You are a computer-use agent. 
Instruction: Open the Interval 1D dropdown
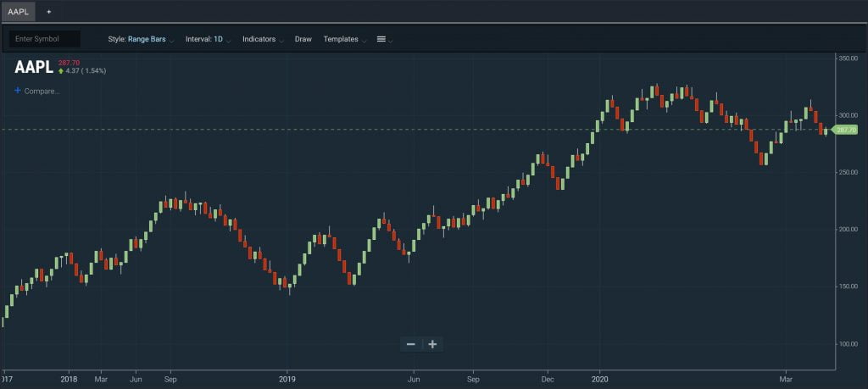(x=209, y=39)
